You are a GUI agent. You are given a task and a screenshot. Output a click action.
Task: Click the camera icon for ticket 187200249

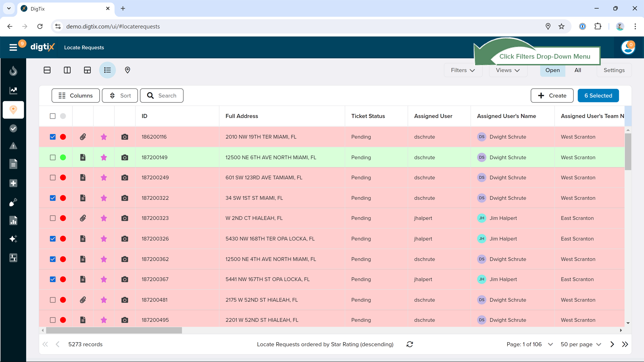click(x=125, y=178)
